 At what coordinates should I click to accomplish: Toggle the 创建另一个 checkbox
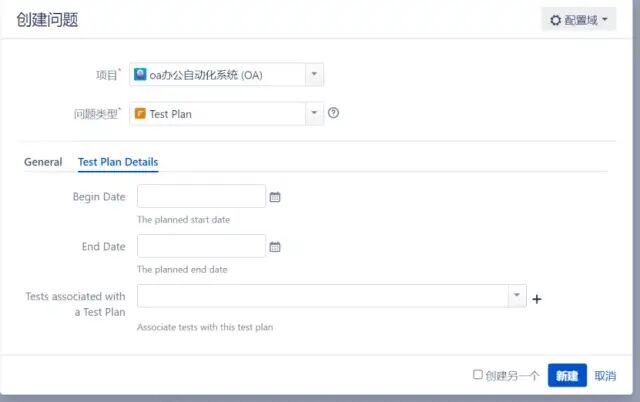point(478,374)
